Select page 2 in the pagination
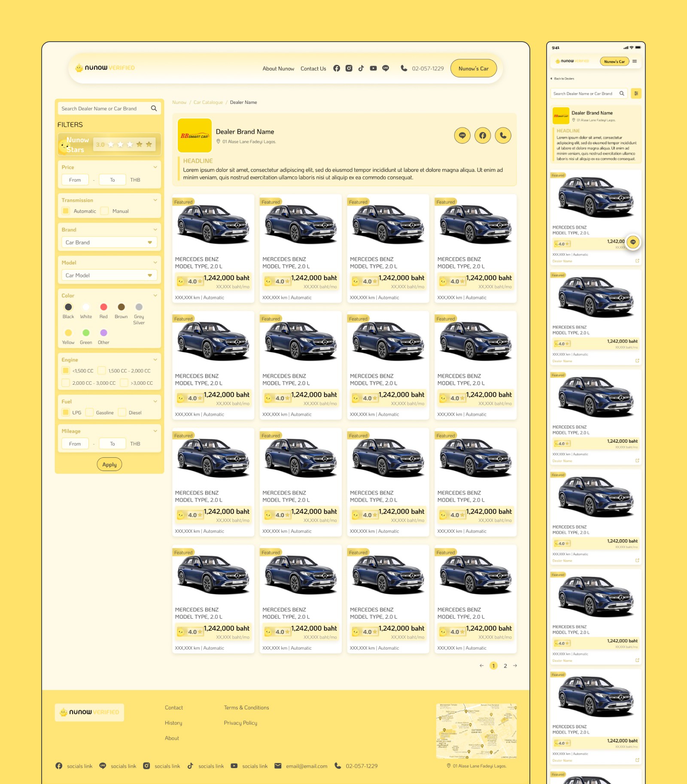Viewport: 687px width, 784px height. (505, 666)
